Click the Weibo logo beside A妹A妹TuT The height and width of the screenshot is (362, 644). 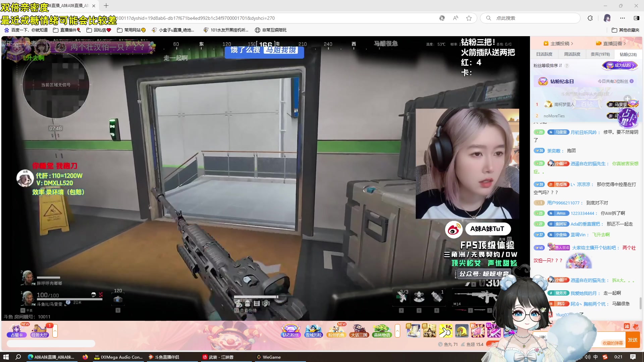tap(453, 230)
